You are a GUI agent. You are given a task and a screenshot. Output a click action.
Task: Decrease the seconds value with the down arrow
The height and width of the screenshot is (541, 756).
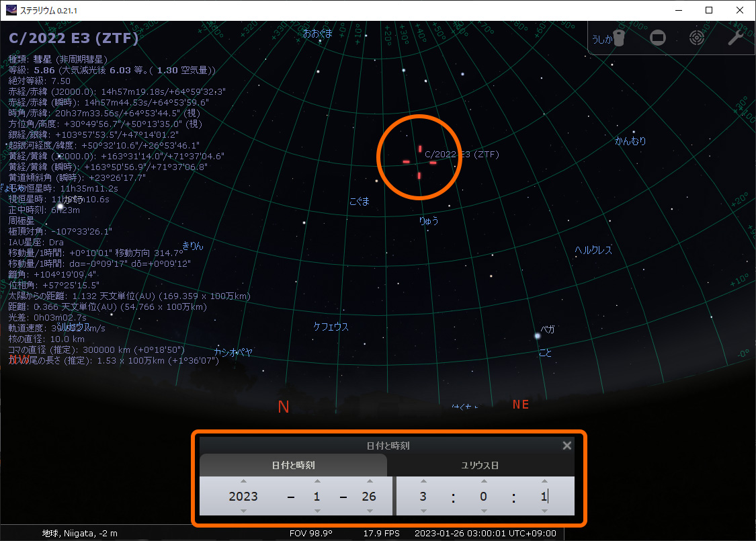click(x=544, y=511)
